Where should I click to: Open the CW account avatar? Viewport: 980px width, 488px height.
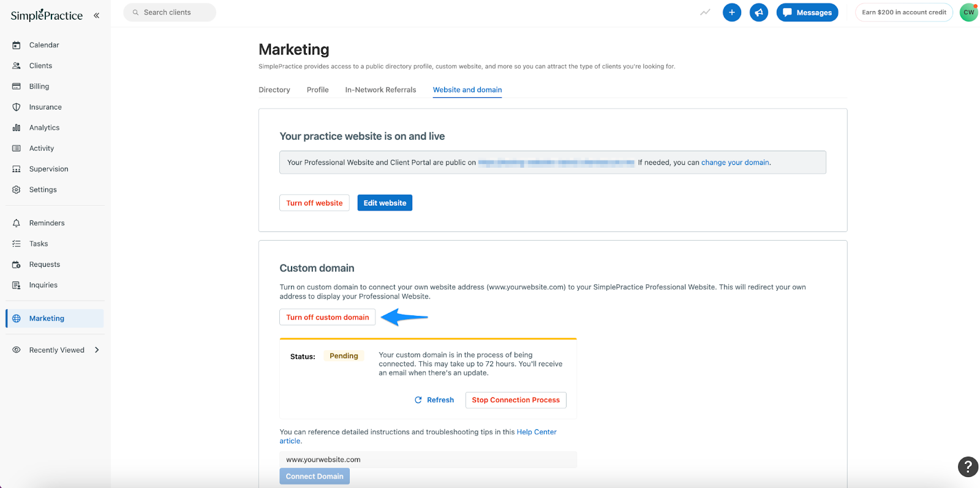click(969, 12)
